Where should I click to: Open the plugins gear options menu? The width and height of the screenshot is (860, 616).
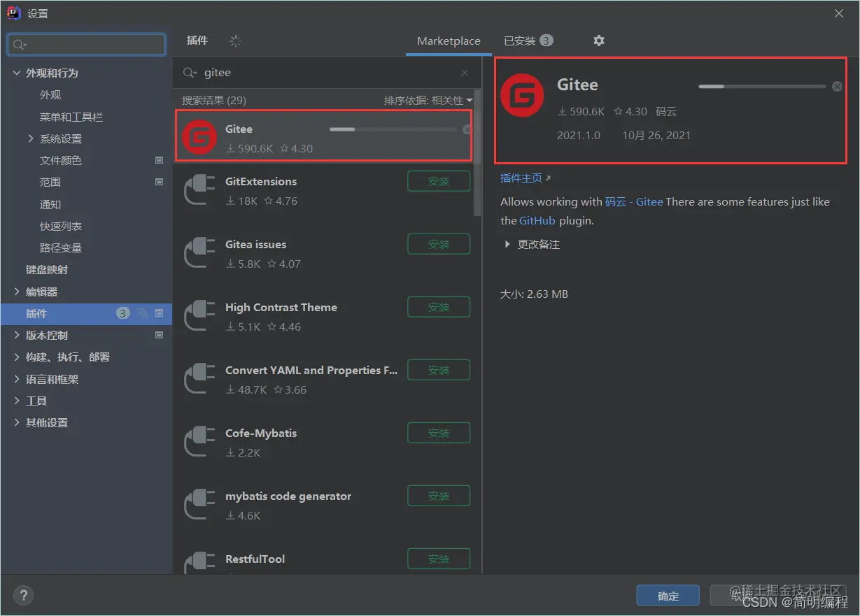(598, 41)
